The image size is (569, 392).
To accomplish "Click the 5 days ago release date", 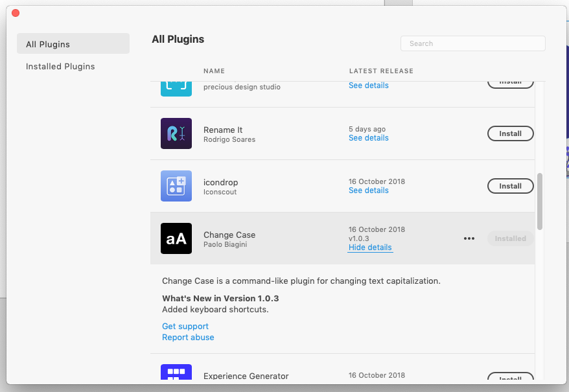I will (367, 129).
